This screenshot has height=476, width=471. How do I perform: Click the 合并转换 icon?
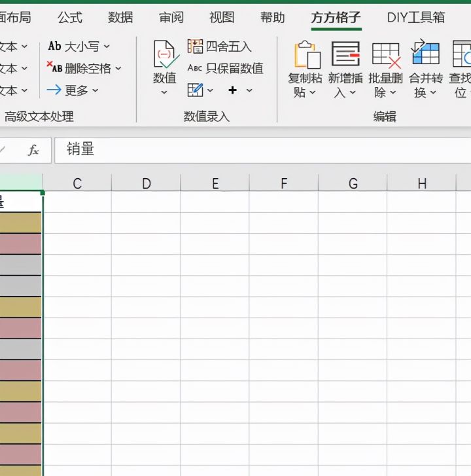click(x=425, y=52)
